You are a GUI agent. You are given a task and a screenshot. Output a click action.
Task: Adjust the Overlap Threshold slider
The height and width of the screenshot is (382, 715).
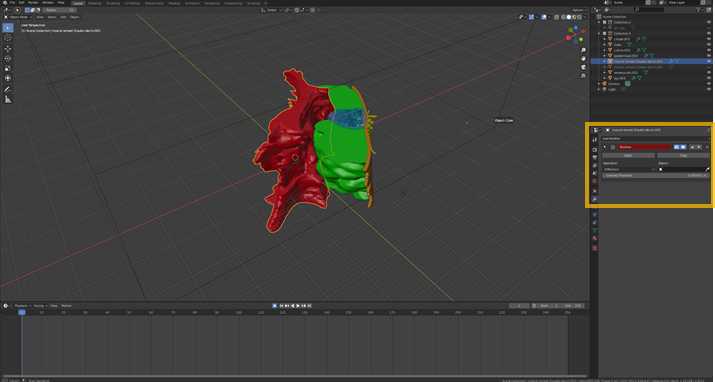pyautogui.click(x=655, y=175)
